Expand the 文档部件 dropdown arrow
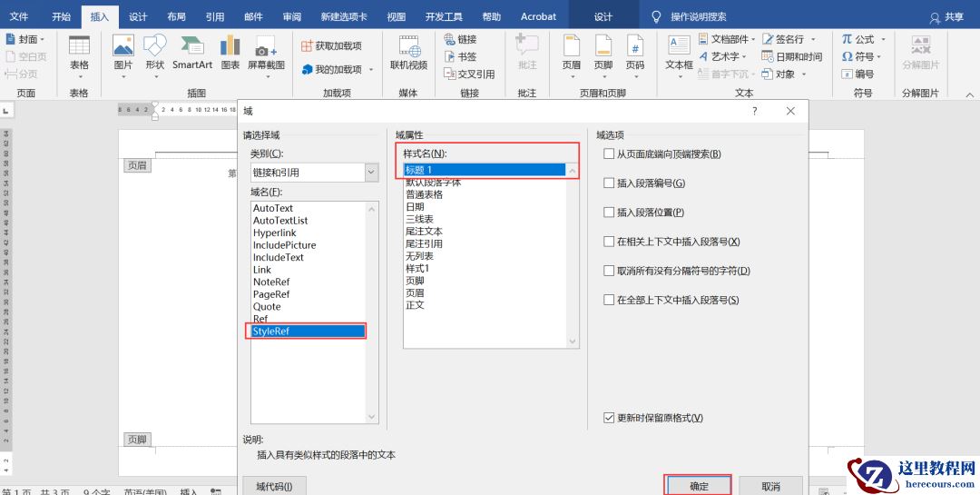980x495 pixels. (x=753, y=40)
